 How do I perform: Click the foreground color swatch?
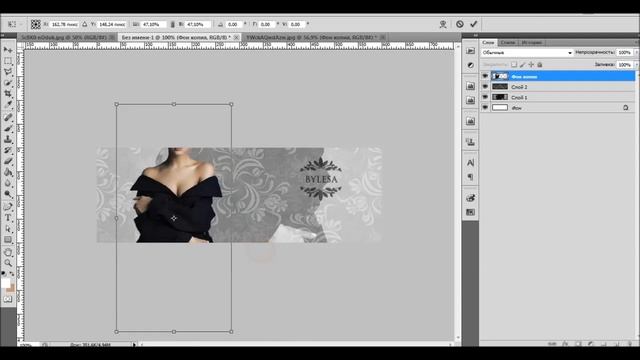[5, 283]
